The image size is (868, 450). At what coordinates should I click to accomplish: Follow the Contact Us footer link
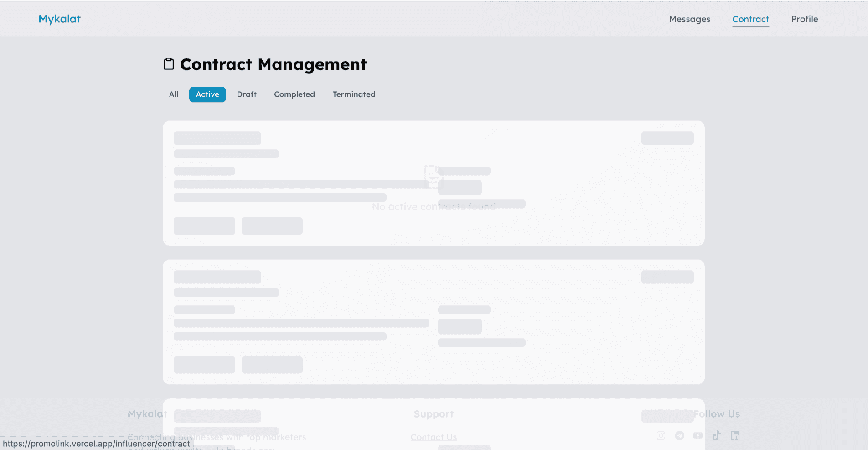[434, 437]
